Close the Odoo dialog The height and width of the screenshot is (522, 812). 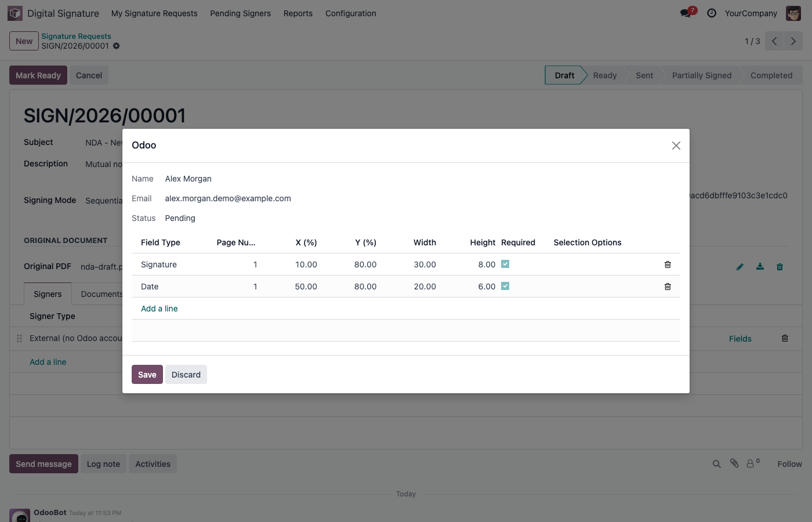point(676,146)
